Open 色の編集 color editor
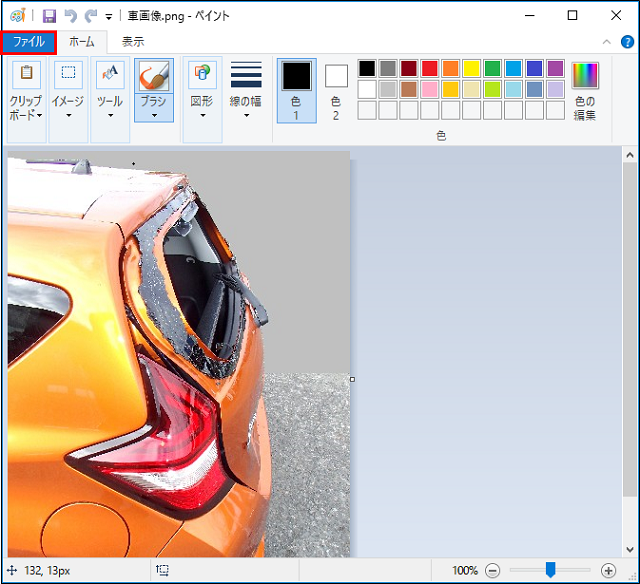This screenshot has width=640, height=584. (x=585, y=91)
